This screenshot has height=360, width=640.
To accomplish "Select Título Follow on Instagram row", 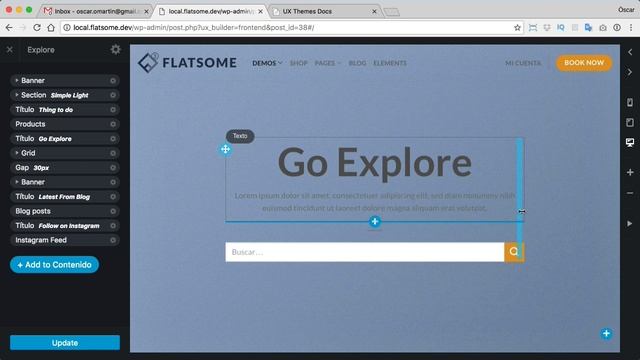I will 64,226.
